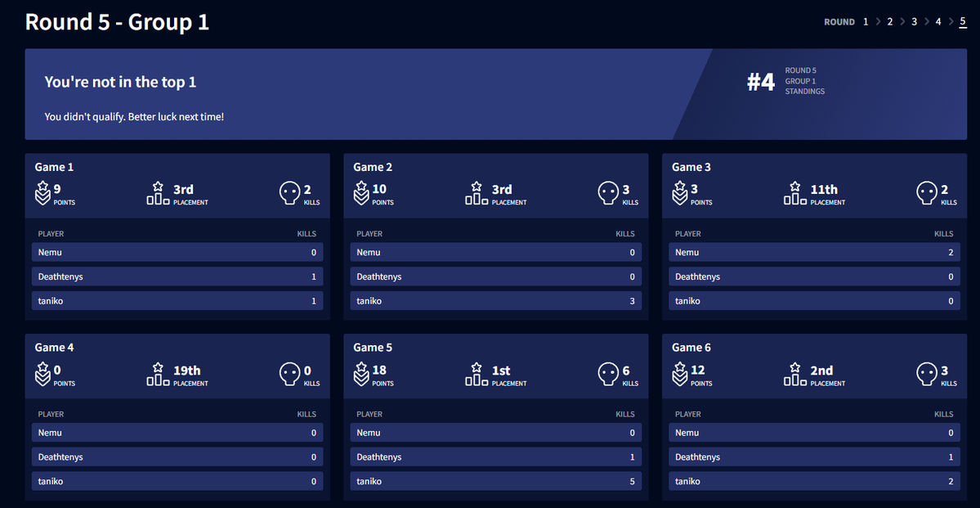Click the Game 1 card title
980x508 pixels.
pyautogui.click(x=55, y=167)
